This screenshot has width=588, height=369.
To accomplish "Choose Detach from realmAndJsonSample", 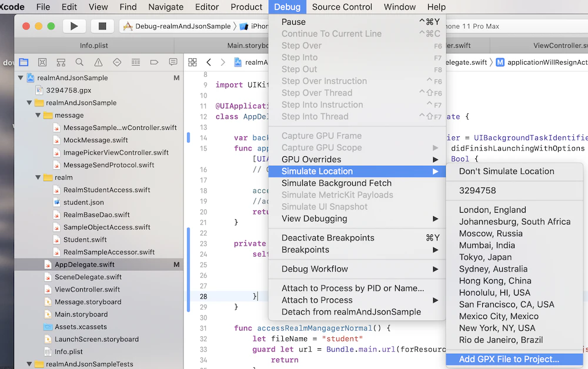I will click(357, 312).
